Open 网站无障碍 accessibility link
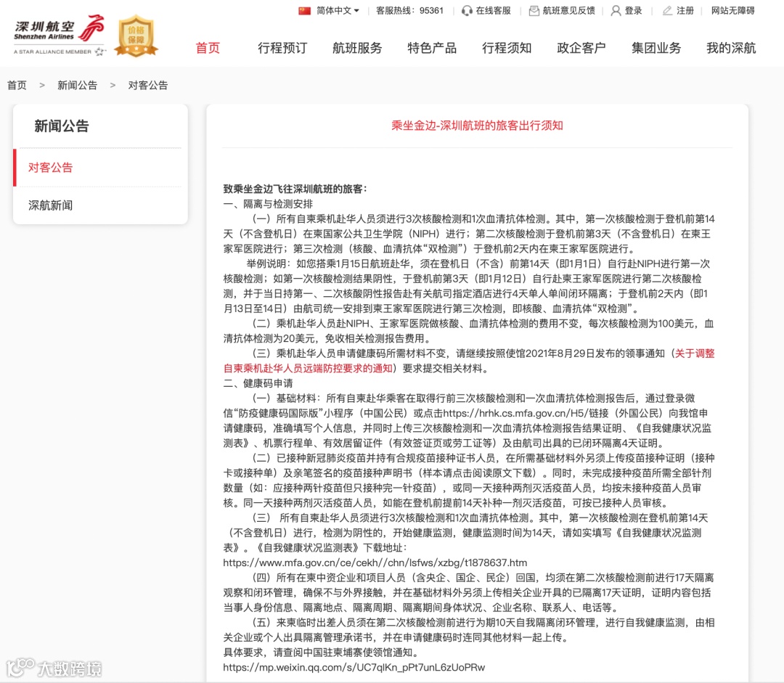 pos(732,10)
